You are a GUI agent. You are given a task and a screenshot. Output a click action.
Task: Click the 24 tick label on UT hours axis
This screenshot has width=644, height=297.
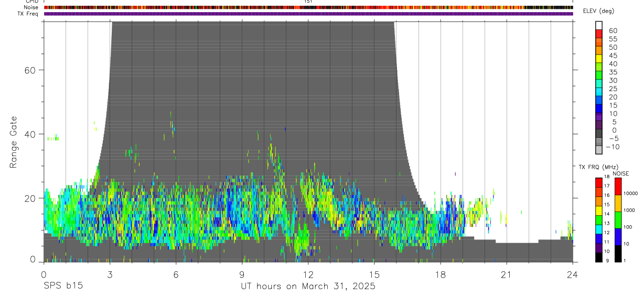click(572, 274)
